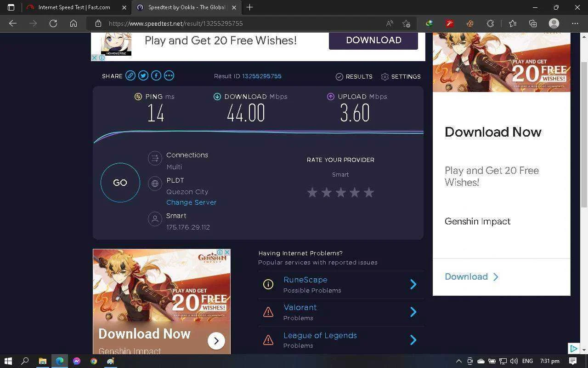Image resolution: width=588 pixels, height=368 pixels.
Task: Close the top banner ad X
Action: click(94, 57)
